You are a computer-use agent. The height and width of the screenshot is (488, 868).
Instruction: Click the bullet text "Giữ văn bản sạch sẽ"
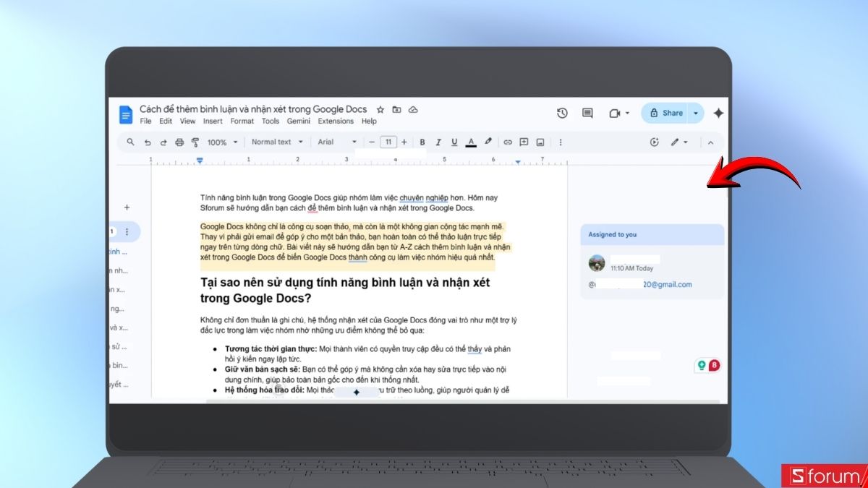[x=261, y=369]
